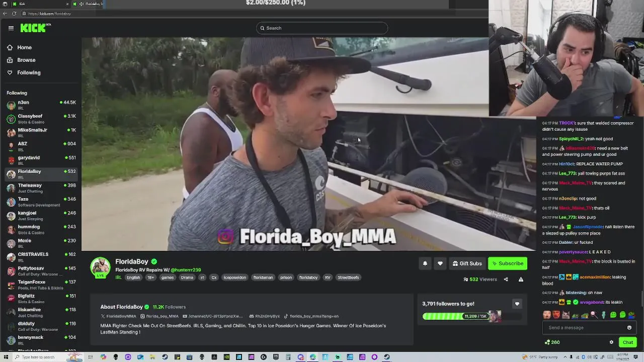Select the StreetBeefs tag

coord(348,278)
